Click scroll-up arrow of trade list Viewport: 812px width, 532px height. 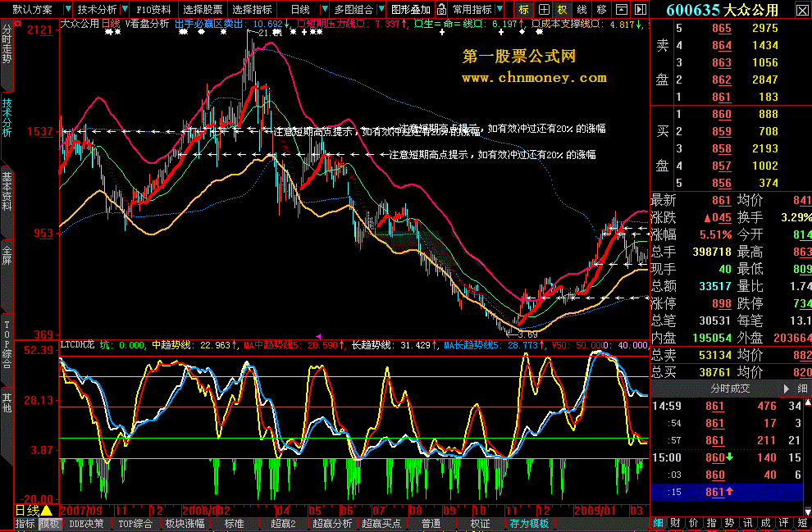pyautogui.click(x=808, y=402)
